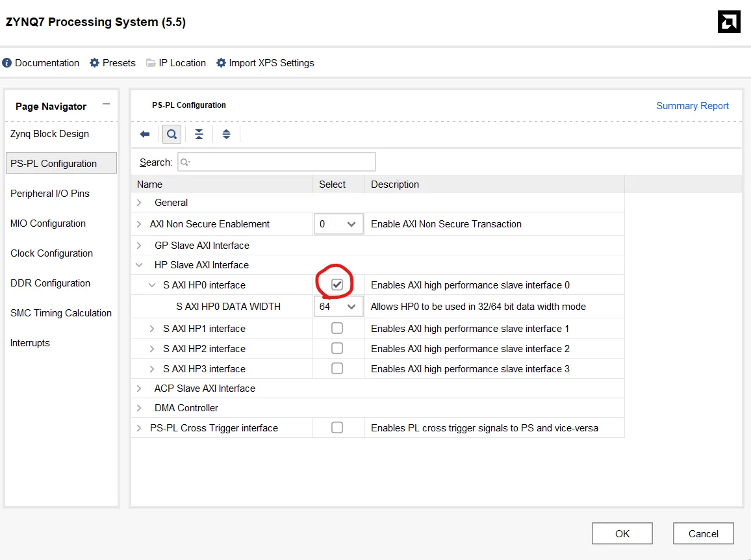Expand the General row chevron

139,203
